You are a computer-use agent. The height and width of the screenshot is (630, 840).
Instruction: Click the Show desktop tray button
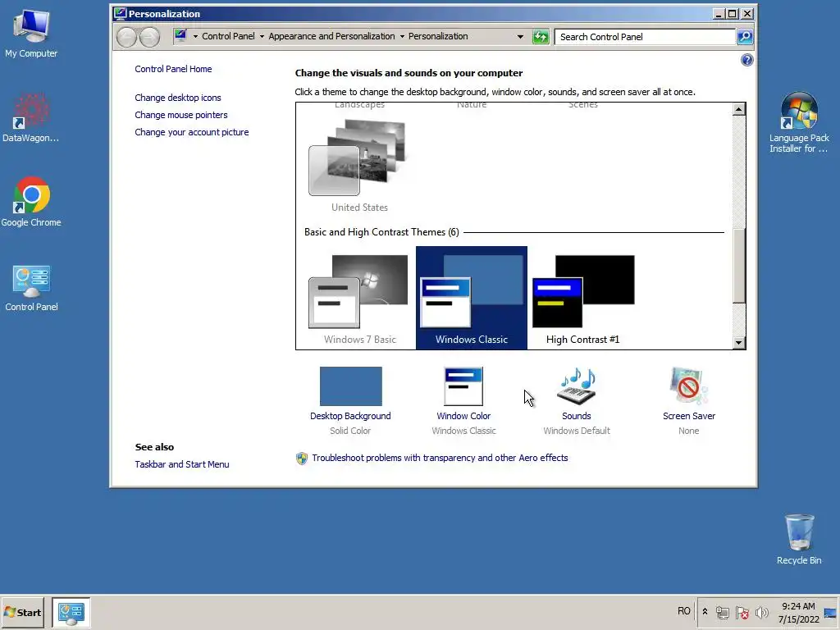point(830,612)
